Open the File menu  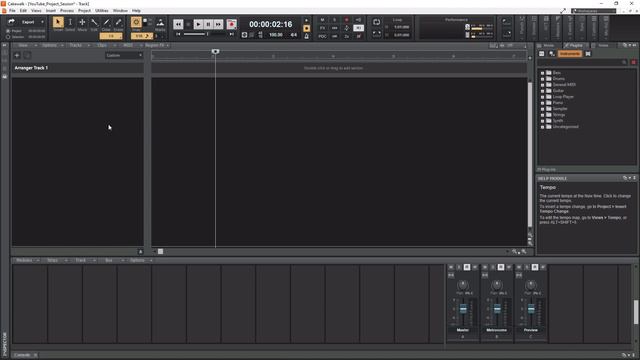click(12, 11)
